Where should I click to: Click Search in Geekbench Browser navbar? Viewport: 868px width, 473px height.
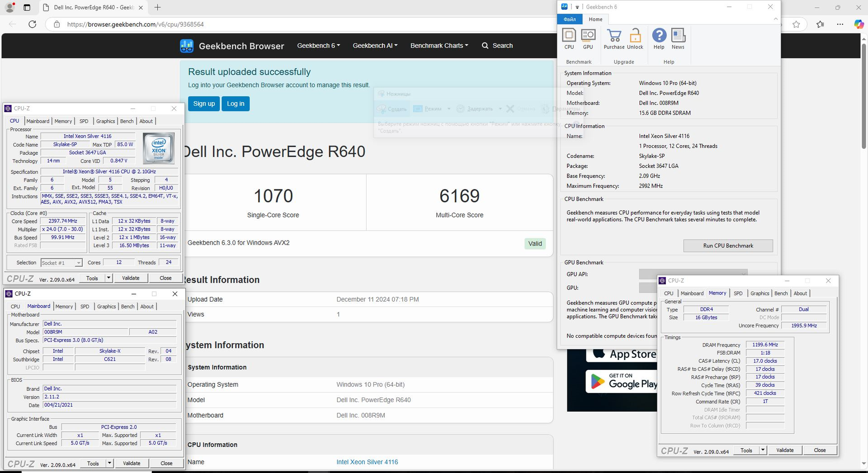(x=497, y=46)
